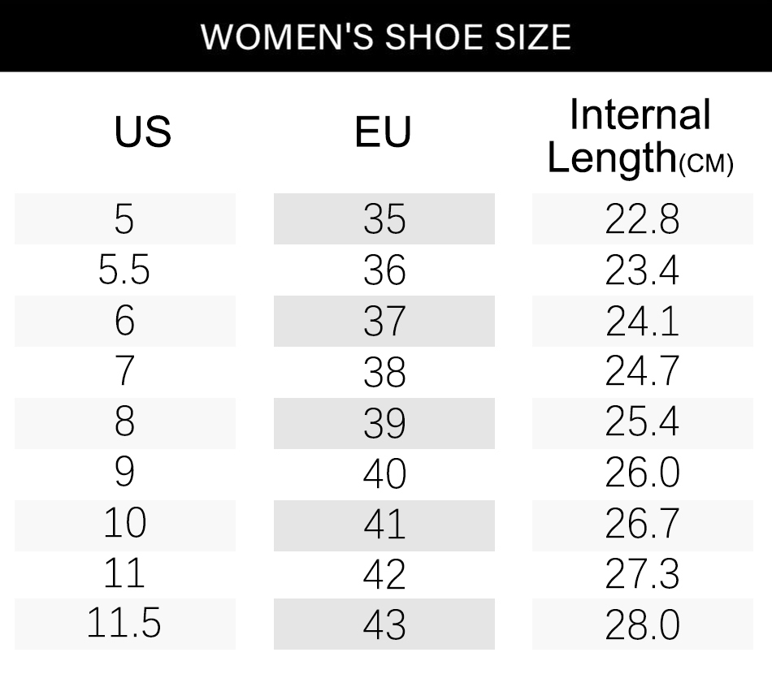
Task: Select internal length 23.4 value
Action: (643, 270)
